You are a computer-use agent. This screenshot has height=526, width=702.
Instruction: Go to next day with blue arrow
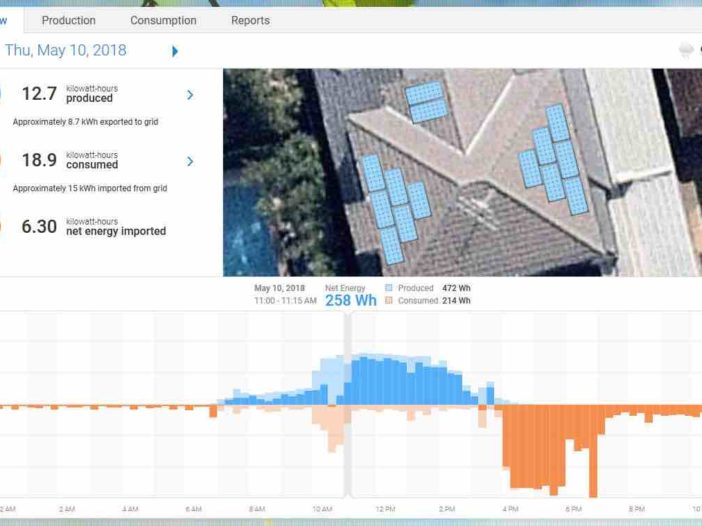click(x=175, y=51)
